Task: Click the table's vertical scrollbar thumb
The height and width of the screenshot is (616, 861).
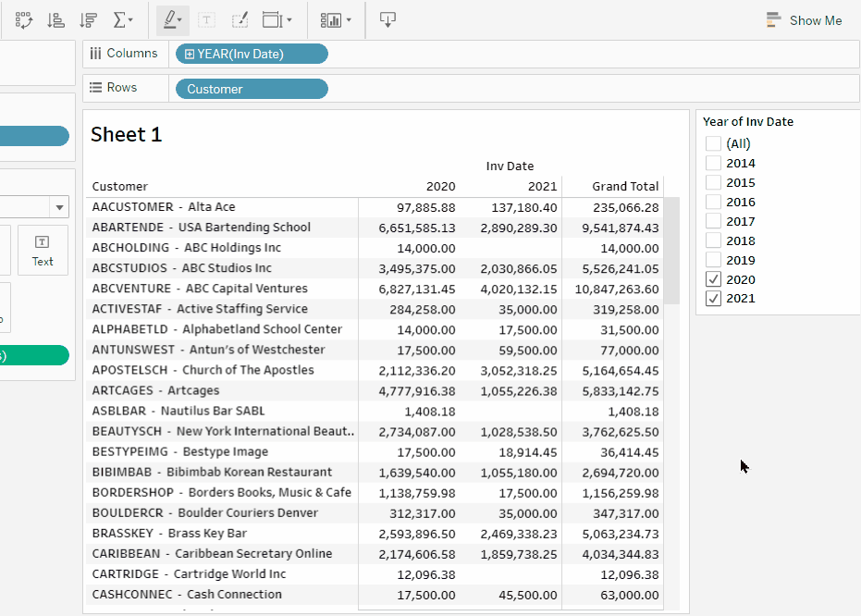Action: click(x=672, y=250)
